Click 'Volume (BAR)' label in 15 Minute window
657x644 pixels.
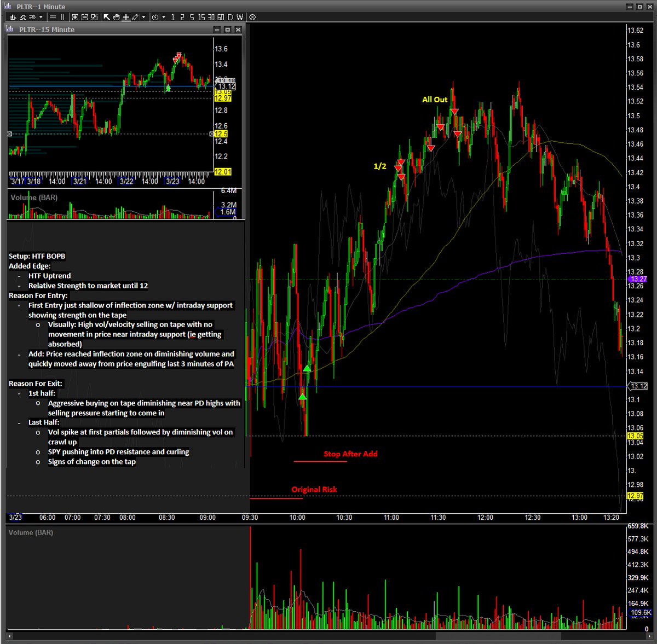(x=34, y=198)
